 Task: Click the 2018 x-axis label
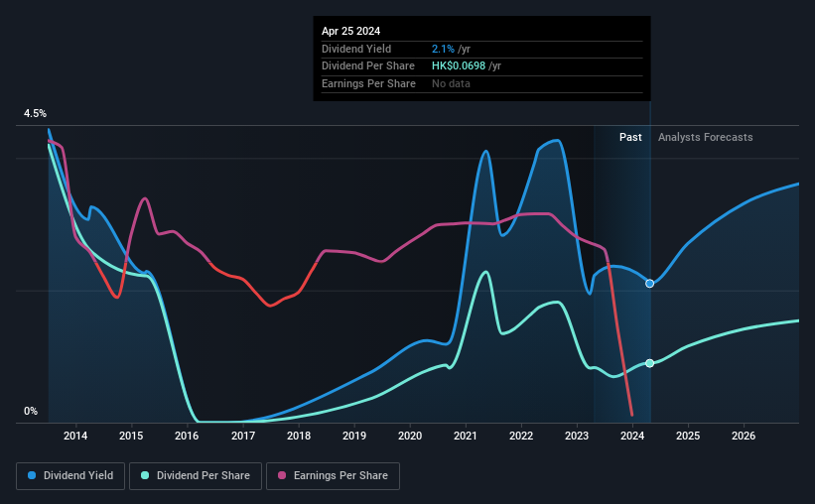(x=299, y=436)
